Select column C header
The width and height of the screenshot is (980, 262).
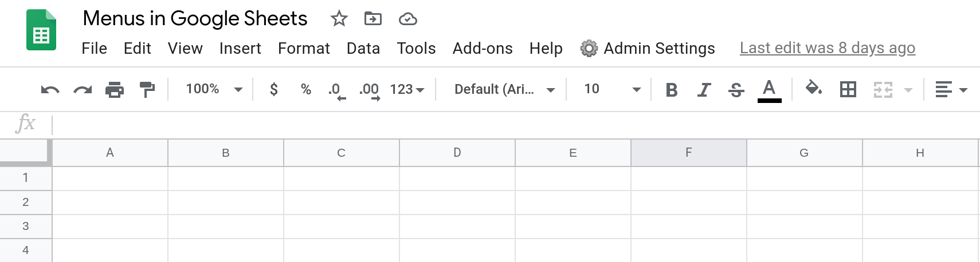pyautogui.click(x=342, y=153)
